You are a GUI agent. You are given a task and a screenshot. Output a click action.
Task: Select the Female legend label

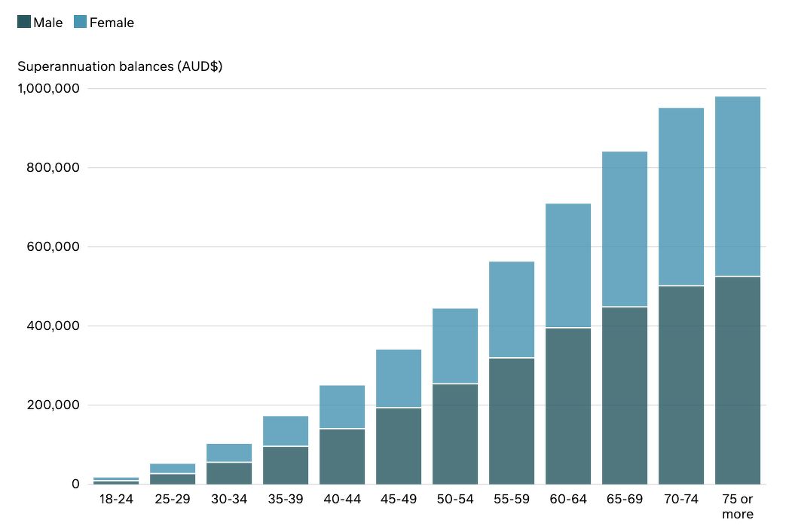click(x=112, y=23)
